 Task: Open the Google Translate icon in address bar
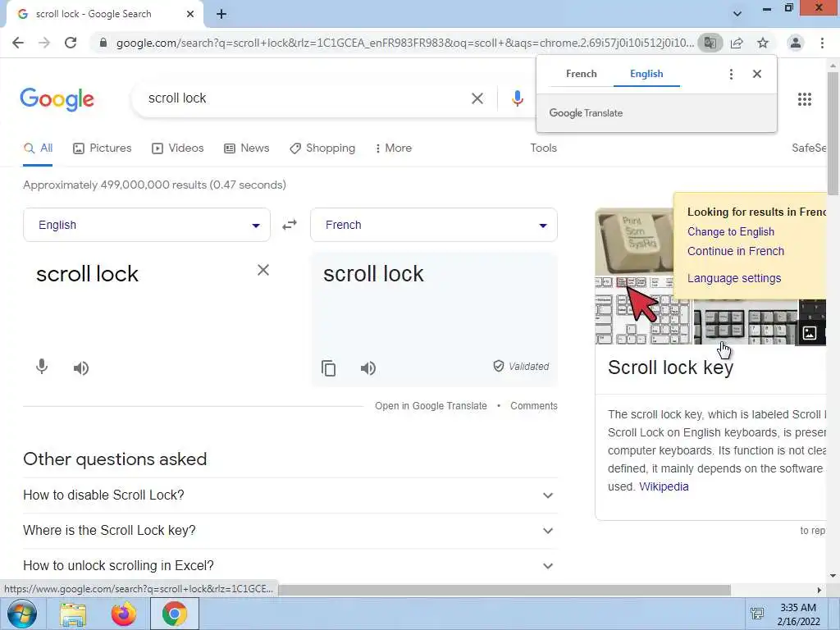point(710,43)
